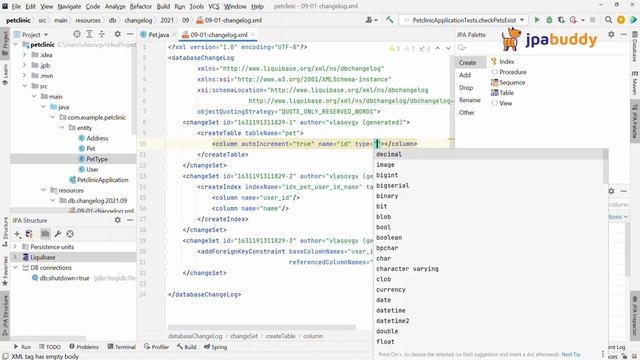
Task: Open the run configuration dropdown
Action: (x=464, y=20)
